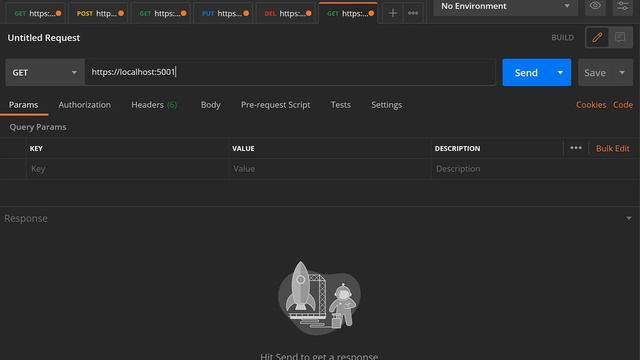
Task: Open the request comments icon
Action: [x=620, y=38]
